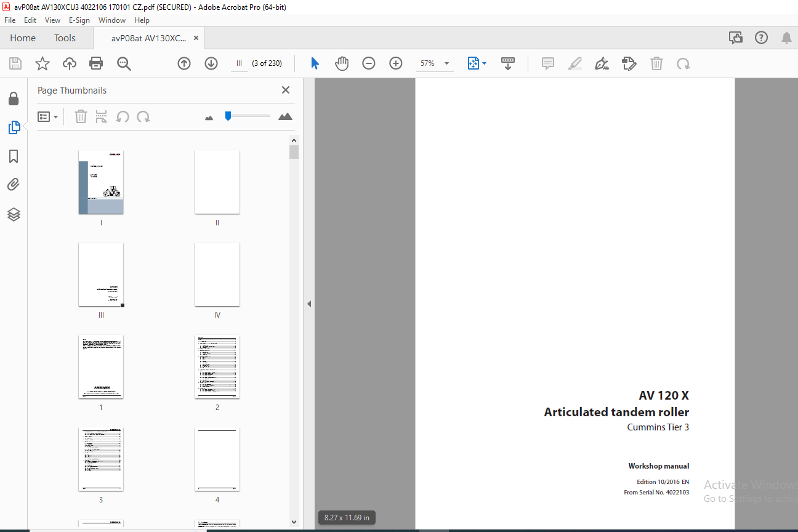Print the document using the printer icon
This screenshot has width=798, height=532.
tap(96, 63)
